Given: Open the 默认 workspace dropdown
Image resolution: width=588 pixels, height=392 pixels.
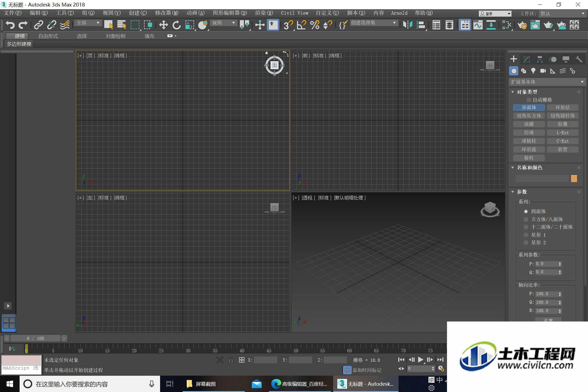Looking at the screenshot, I should click(x=562, y=14).
